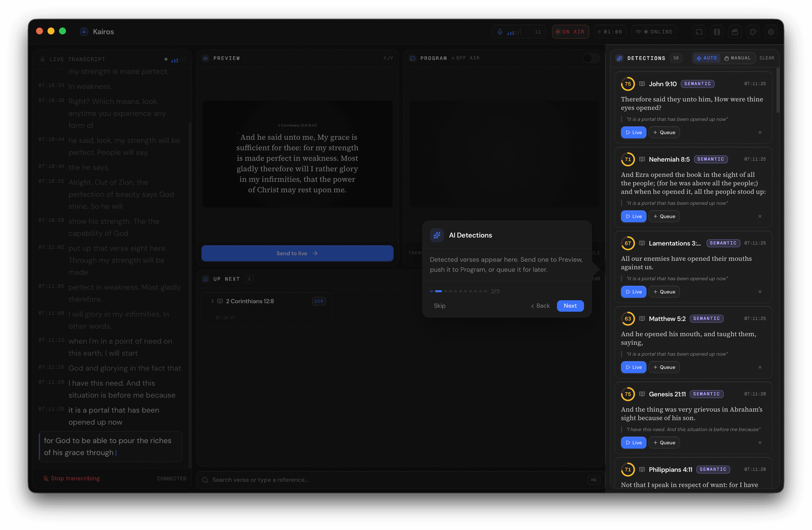Send John 9:10 live
The image size is (812, 530).
tap(633, 132)
